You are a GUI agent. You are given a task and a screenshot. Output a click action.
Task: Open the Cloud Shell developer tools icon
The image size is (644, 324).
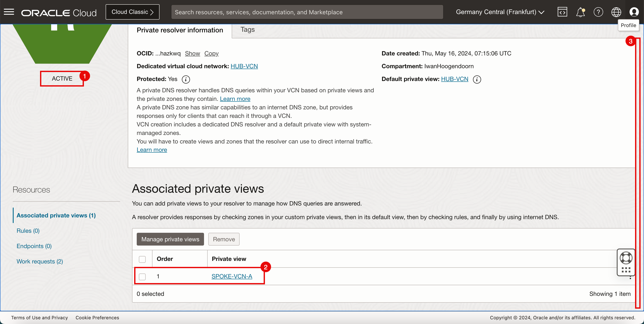coord(562,12)
